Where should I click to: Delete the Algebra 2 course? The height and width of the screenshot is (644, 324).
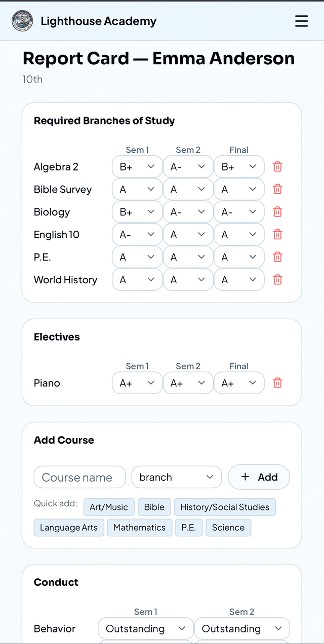(277, 166)
